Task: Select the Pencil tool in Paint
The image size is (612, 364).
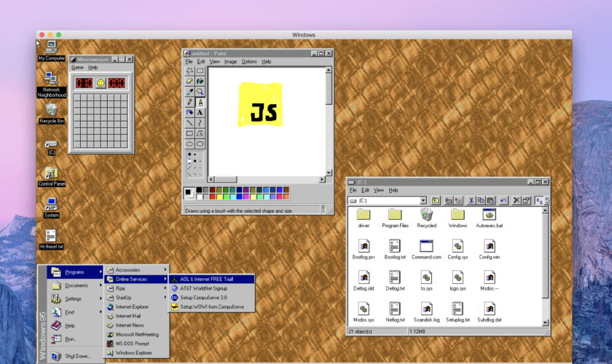Action: tap(190, 103)
